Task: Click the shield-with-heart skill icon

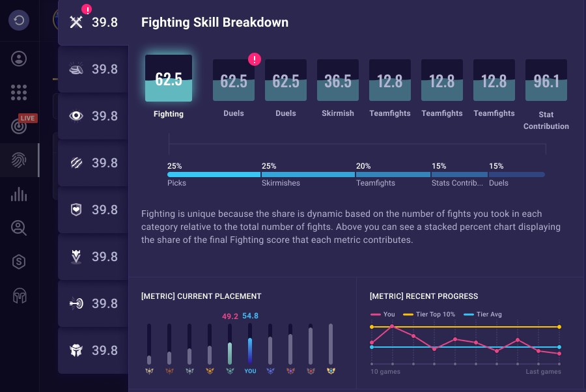Action: click(76, 210)
